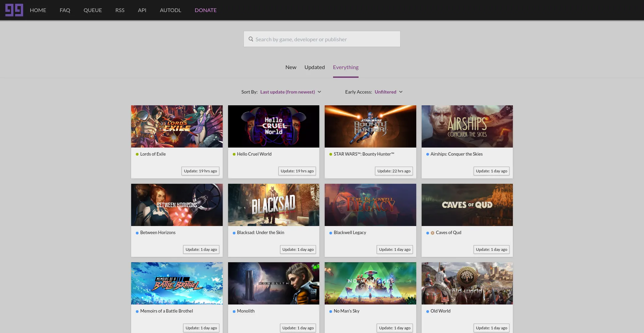Click the purple site logo icon

14,10
